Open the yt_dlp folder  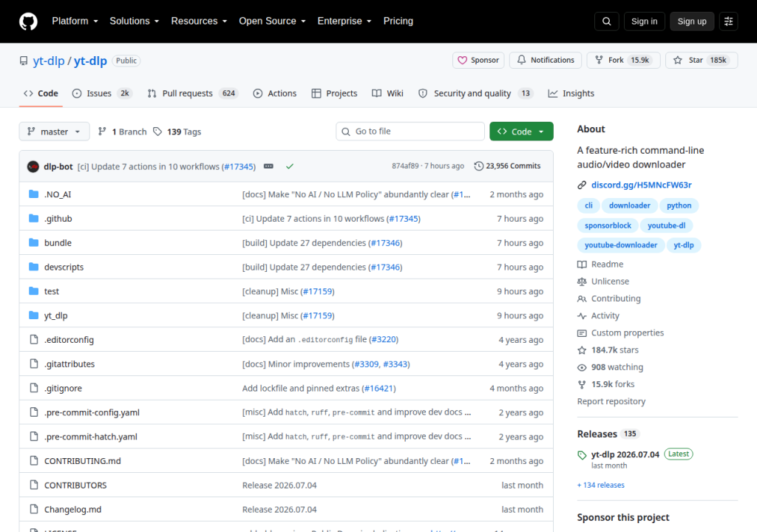click(56, 316)
